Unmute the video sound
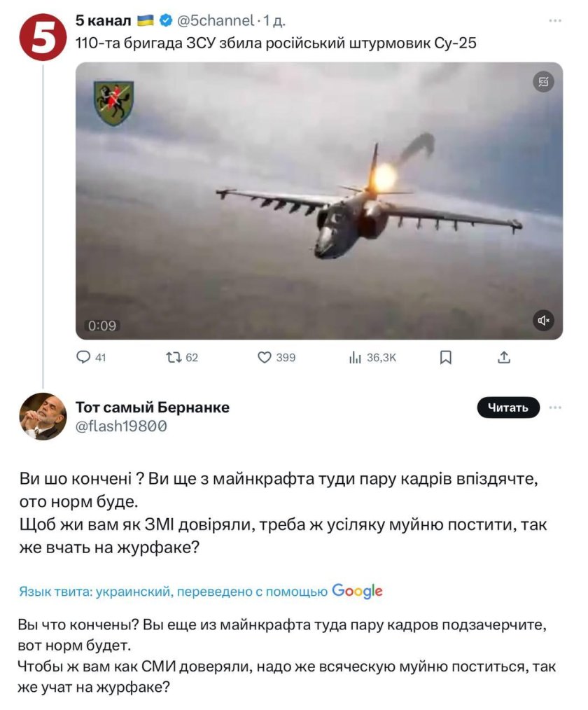 coord(544,321)
